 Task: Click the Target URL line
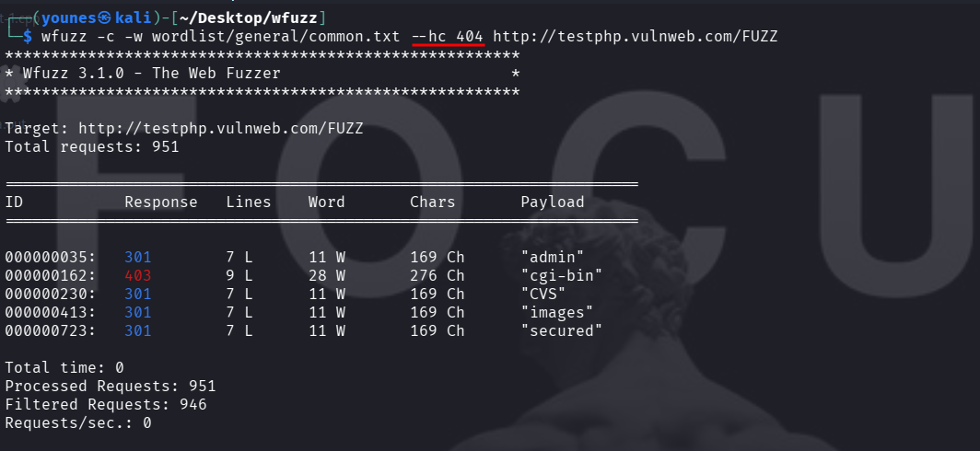coord(184,128)
